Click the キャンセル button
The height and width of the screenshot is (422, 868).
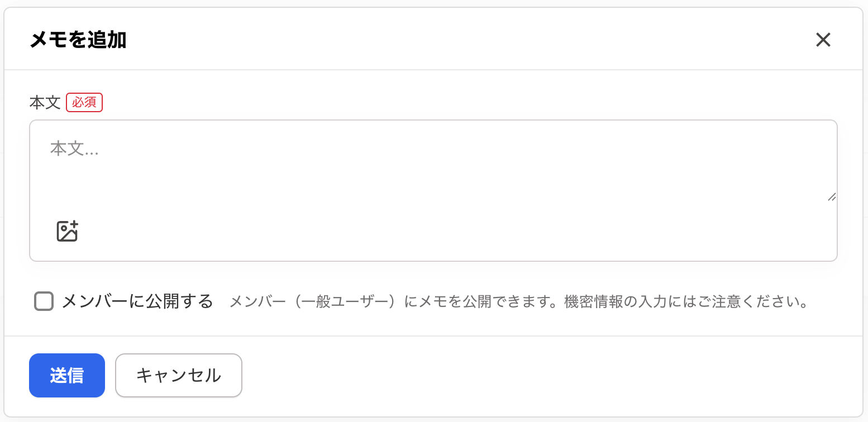178,375
